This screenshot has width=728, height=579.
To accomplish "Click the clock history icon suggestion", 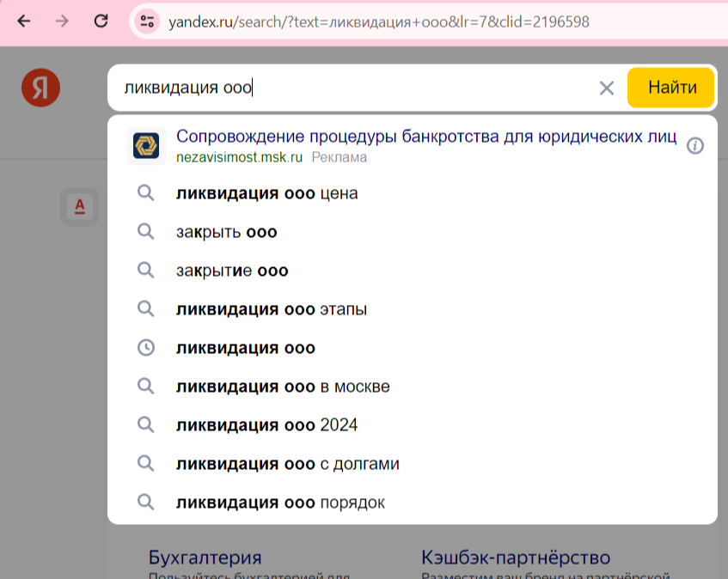I will (146, 348).
